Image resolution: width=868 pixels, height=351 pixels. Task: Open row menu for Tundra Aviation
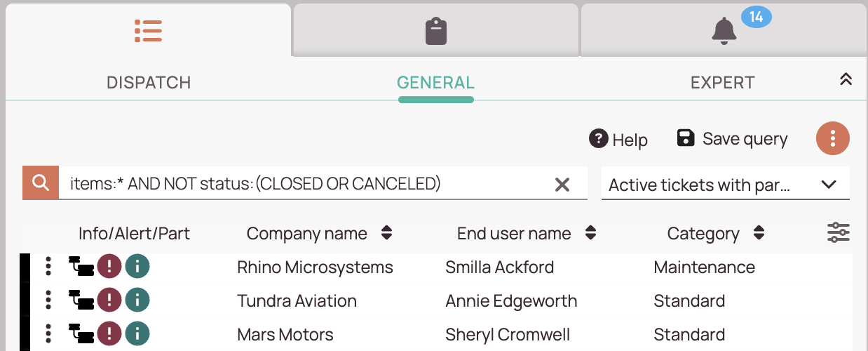click(48, 300)
